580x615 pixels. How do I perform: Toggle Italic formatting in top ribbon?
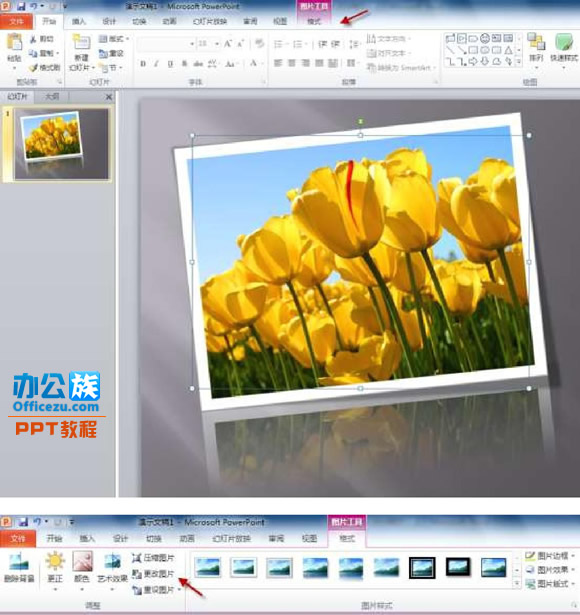(x=156, y=64)
